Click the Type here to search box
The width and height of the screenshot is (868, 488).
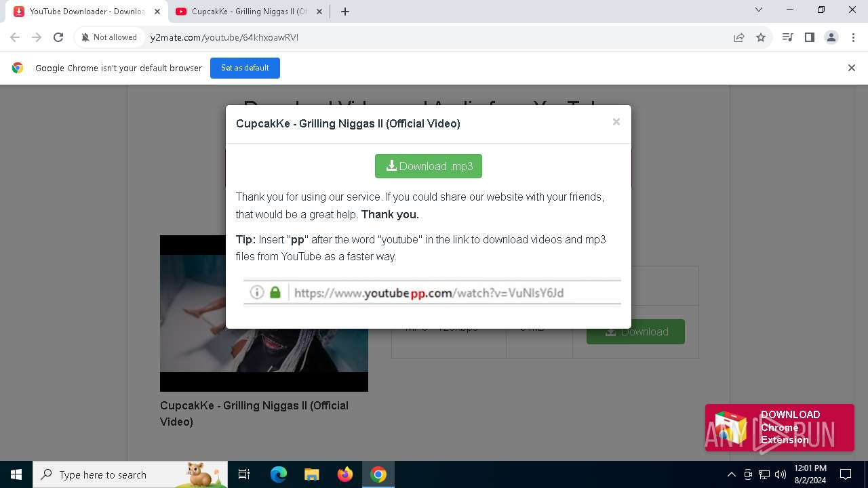pyautogui.click(x=130, y=474)
